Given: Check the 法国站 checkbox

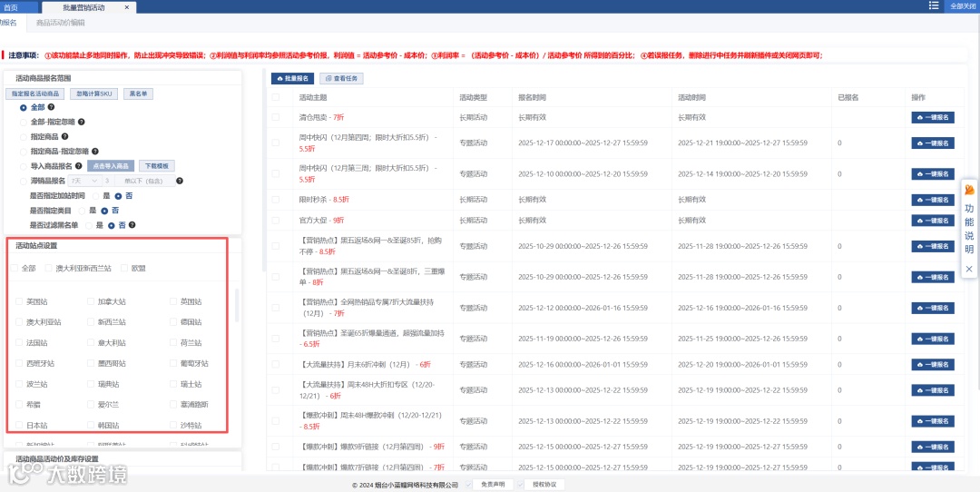Looking at the screenshot, I should click(19, 343).
